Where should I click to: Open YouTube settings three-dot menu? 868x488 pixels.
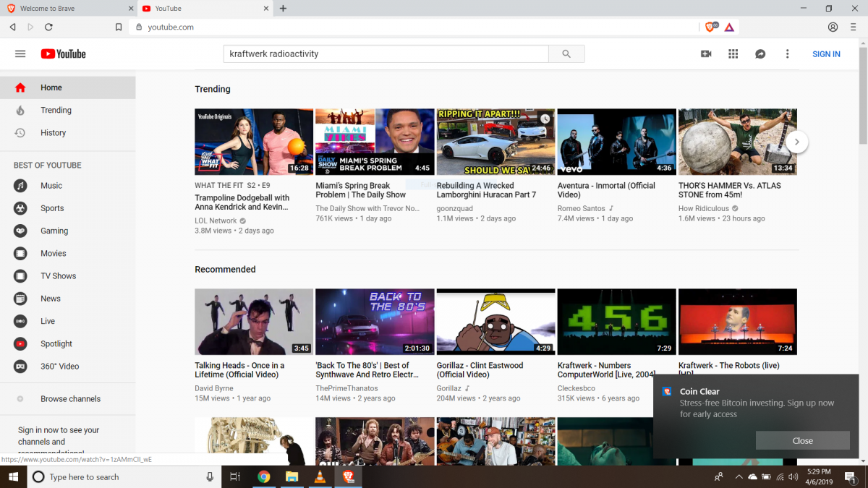tap(788, 54)
